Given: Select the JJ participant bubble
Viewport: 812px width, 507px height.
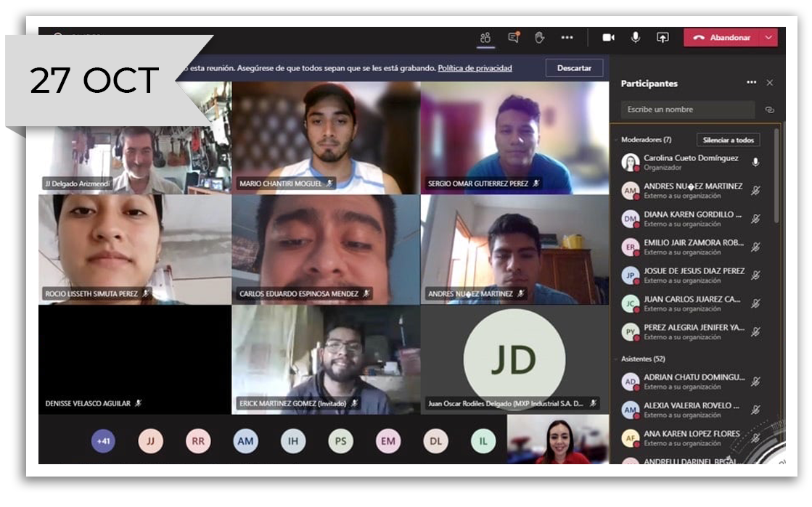Looking at the screenshot, I should tap(150, 441).
